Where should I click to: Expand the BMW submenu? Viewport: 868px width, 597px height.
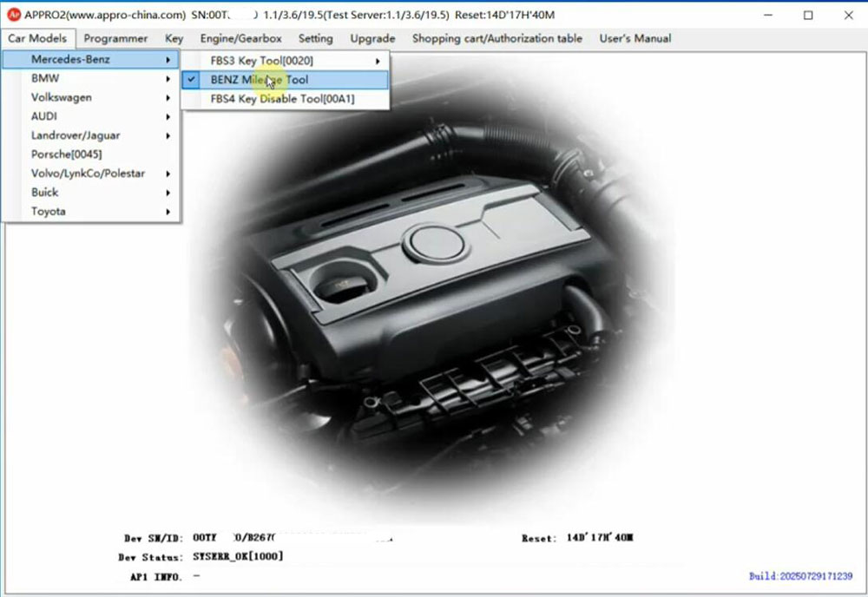(x=45, y=79)
